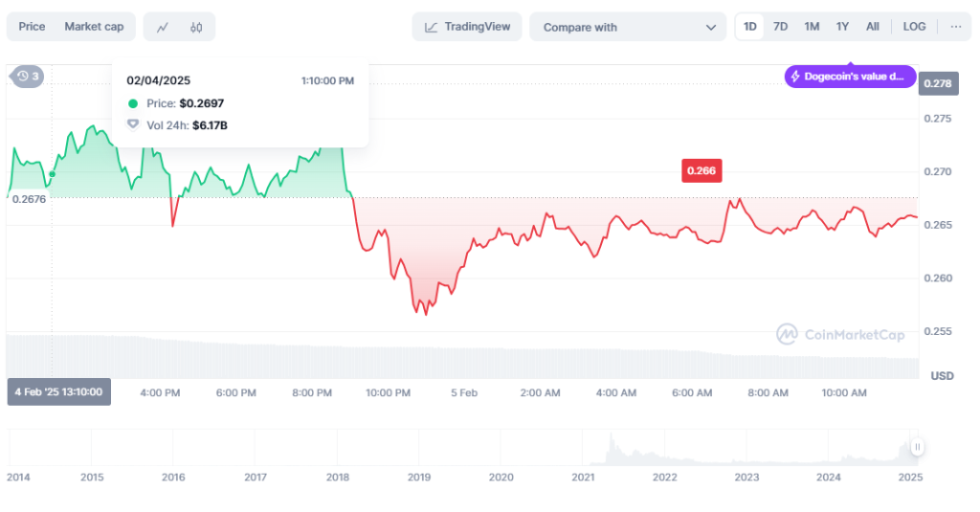The width and height of the screenshot is (980, 512).
Task: Select the line chart icon
Action: (163, 27)
